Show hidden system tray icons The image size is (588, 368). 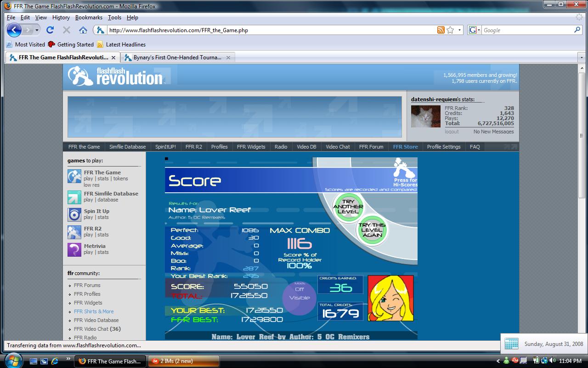click(498, 361)
